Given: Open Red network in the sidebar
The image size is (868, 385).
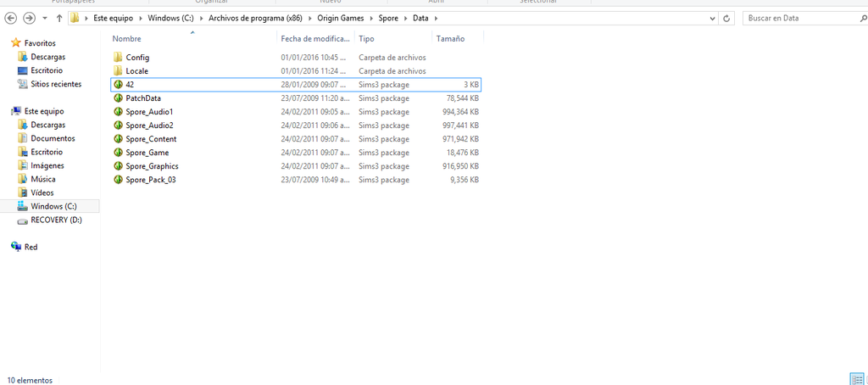Looking at the screenshot, I should coord(31,247).
